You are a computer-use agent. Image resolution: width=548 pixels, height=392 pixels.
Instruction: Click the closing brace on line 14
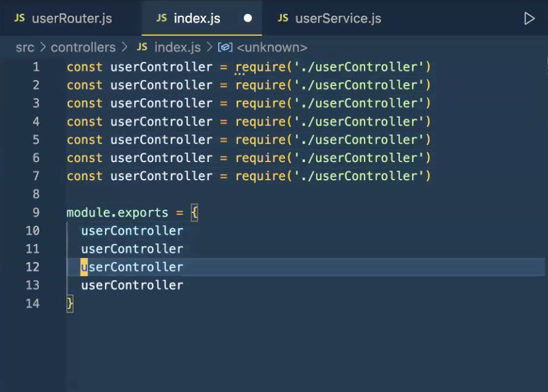(x=70, y=303)
